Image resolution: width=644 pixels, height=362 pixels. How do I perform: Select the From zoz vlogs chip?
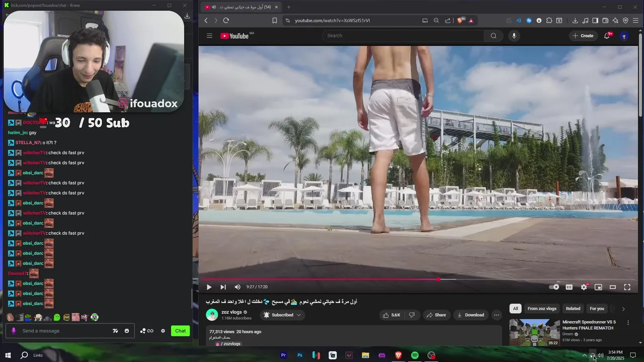tap(542, 309)
